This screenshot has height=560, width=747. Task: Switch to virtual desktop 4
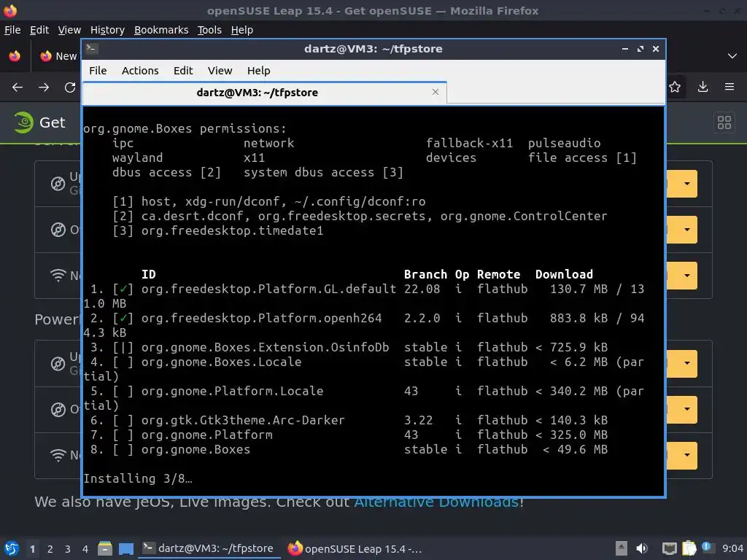[85, 549]
